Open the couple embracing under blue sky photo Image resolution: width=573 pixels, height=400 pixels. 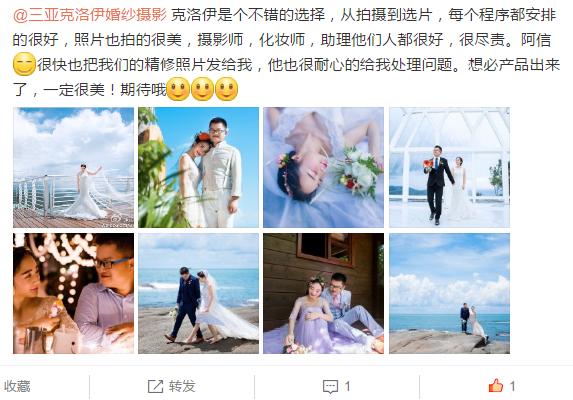[x=198, y=167]
